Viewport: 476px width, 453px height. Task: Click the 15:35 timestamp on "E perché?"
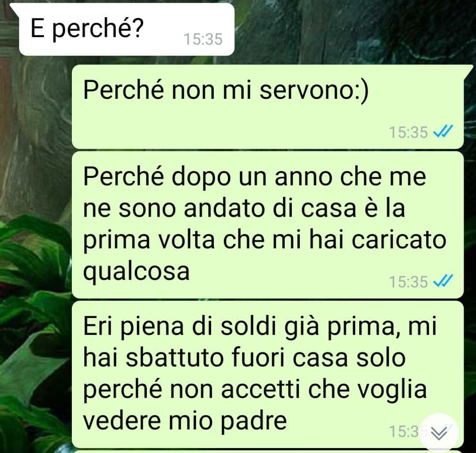tap(203, 39)
